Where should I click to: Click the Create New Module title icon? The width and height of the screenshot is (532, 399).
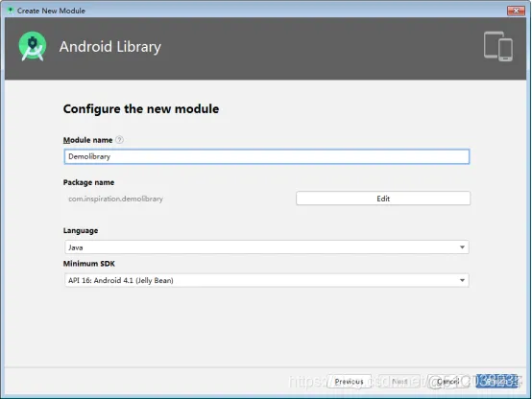pyautogui.click(x=11, y=11)
